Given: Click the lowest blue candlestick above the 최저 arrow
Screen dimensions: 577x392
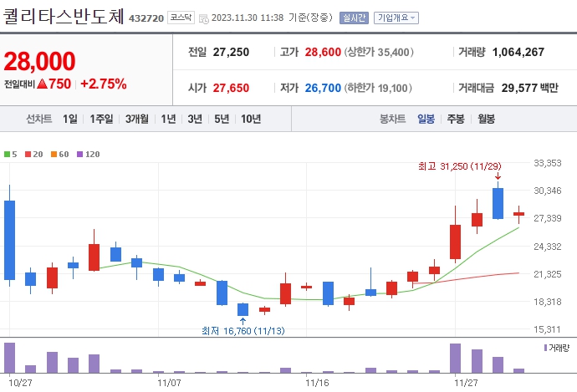Looking at the screenshot, I should [243, 309].
